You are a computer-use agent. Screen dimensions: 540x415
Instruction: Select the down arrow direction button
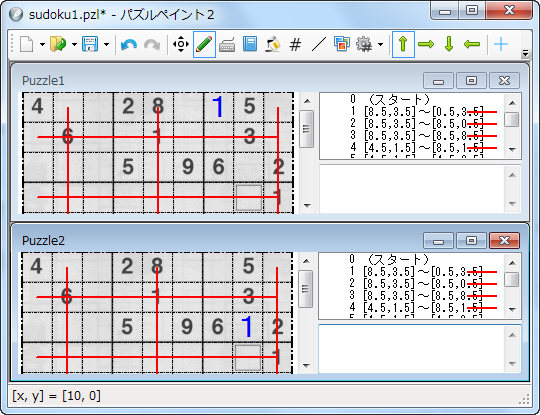(x=449, y=44)
